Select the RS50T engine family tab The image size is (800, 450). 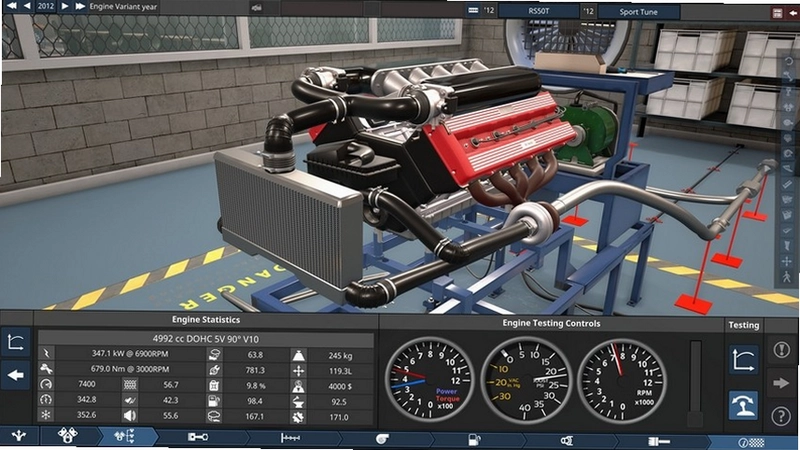(539, 11)
